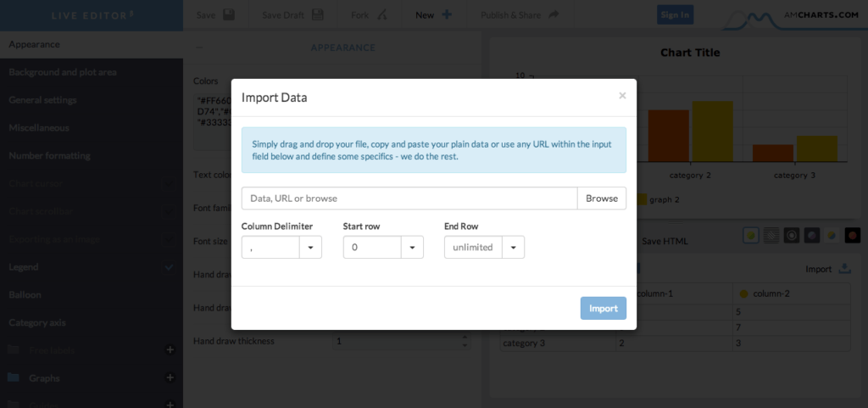Image resolution: width=868 pixels, height=408 pixels.
Task: Select the black theme with red dot
Action: tap(852, 235)
